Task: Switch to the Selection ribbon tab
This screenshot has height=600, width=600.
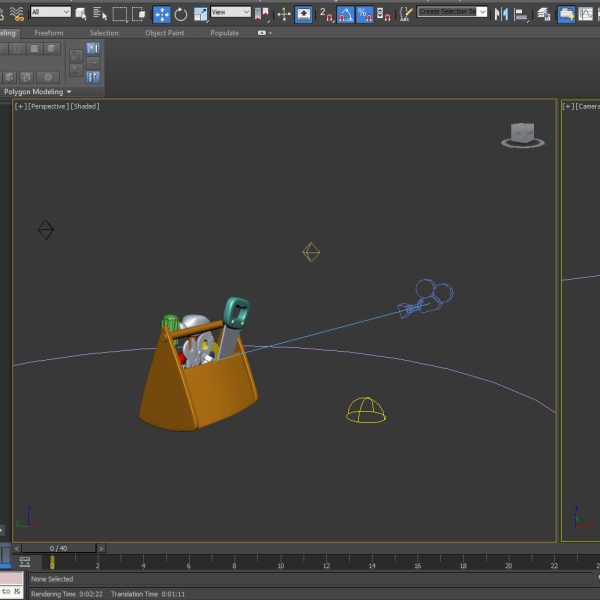Action: 104,33
